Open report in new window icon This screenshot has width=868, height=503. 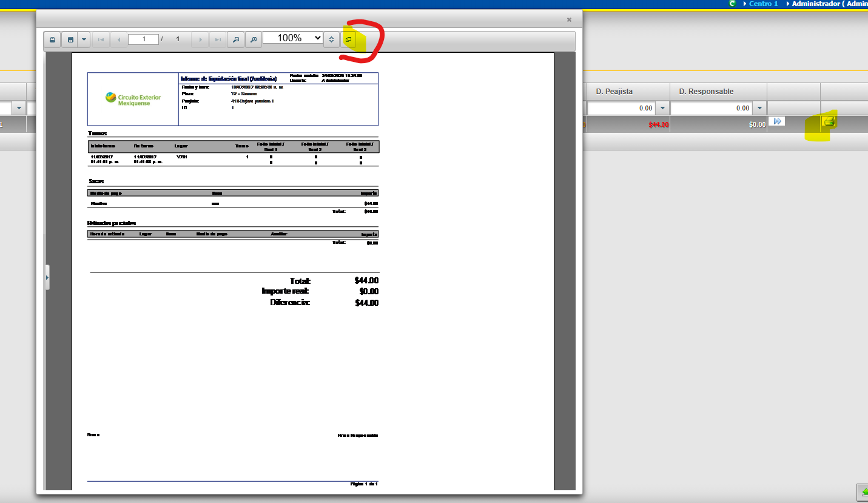coord(349,40)
